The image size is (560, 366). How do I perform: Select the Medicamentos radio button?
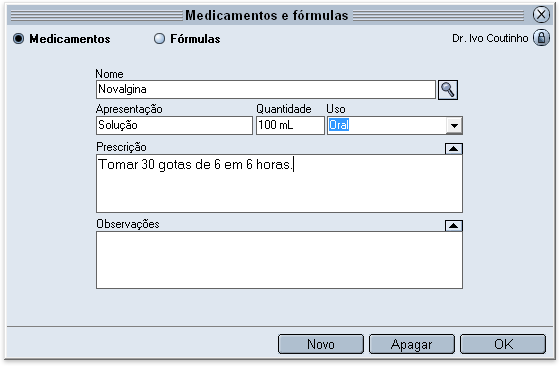(18, 39)
